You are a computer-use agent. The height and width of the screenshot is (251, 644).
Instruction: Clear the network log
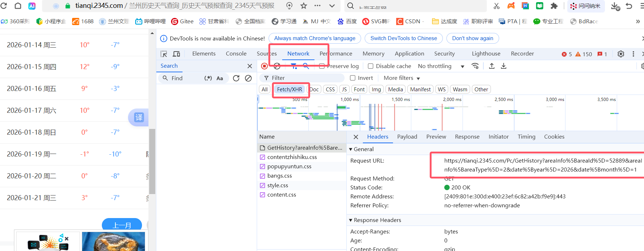[x=277, y=66]
